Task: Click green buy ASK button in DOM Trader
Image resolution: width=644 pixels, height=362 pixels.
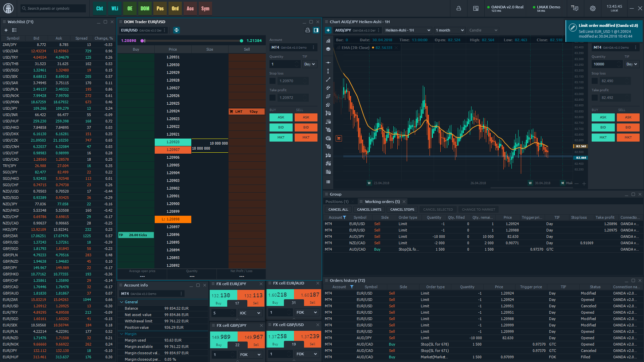Action: [281, 117]
